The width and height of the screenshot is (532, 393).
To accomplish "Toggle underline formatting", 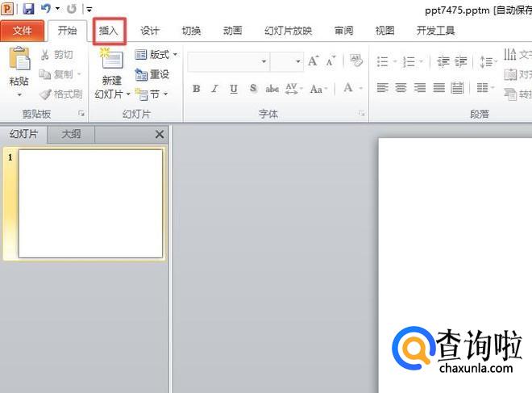I will 234,89.
